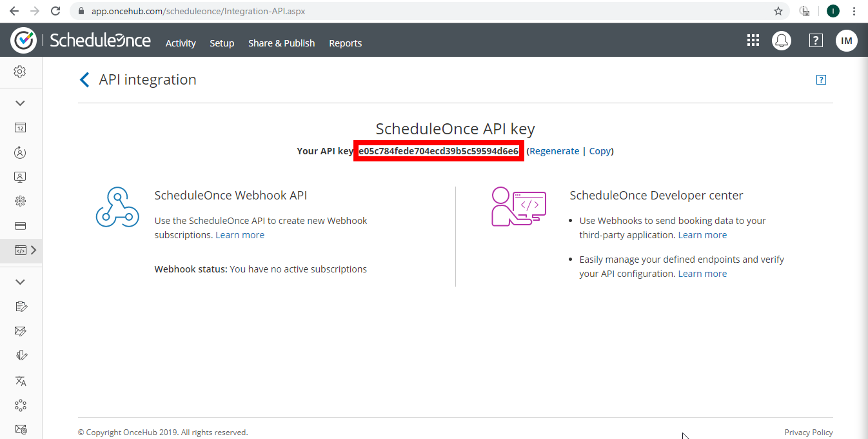The height and width of the screenshot is (439, 868).
Task: Open the Reports menu
Action: point(346,43)
